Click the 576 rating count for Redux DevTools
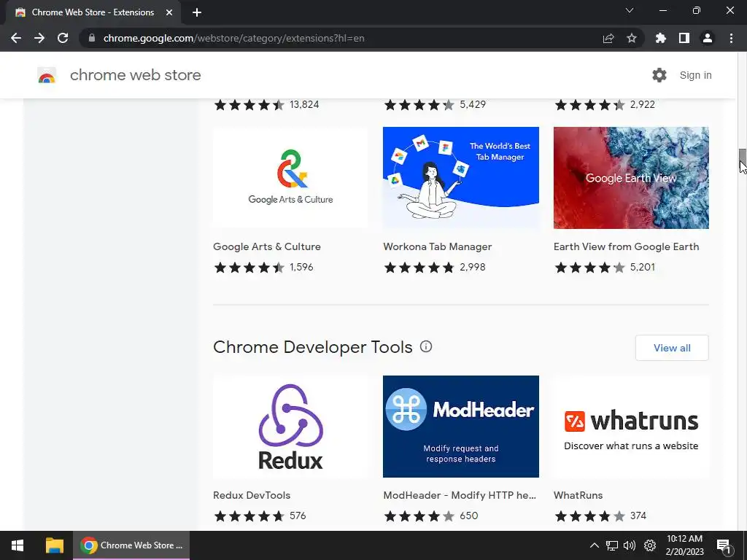747x560 pixels. tap(298, 516)
